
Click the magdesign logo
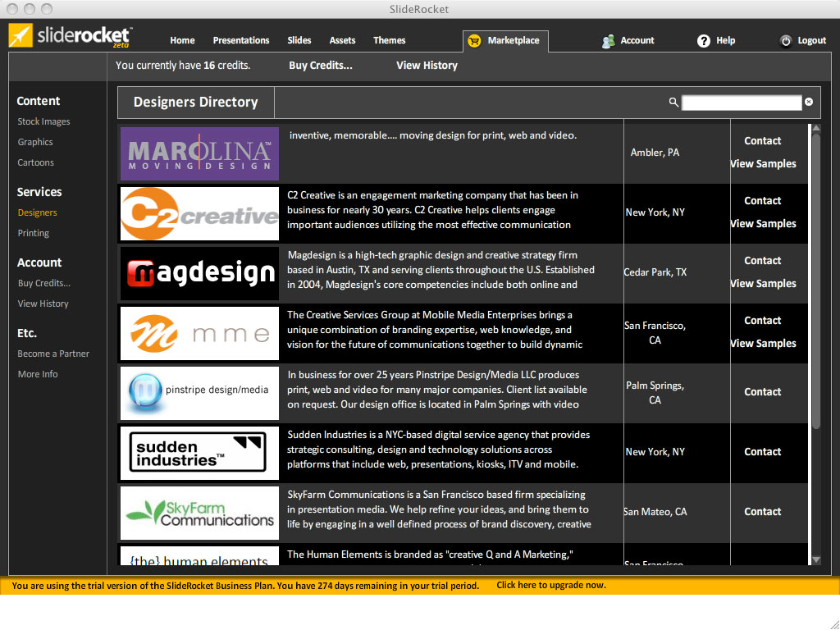[x=200, y=273]
